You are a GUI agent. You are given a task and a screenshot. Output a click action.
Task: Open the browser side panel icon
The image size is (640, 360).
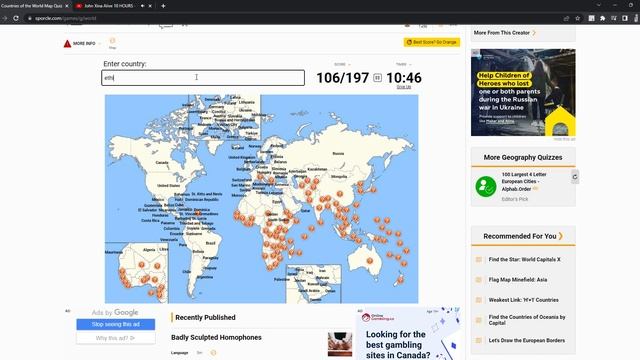(625, 18)
